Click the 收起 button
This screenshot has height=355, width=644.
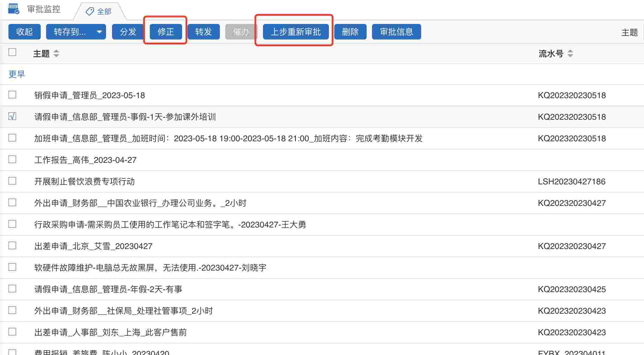pyautogui.click(x=24, y=32)
